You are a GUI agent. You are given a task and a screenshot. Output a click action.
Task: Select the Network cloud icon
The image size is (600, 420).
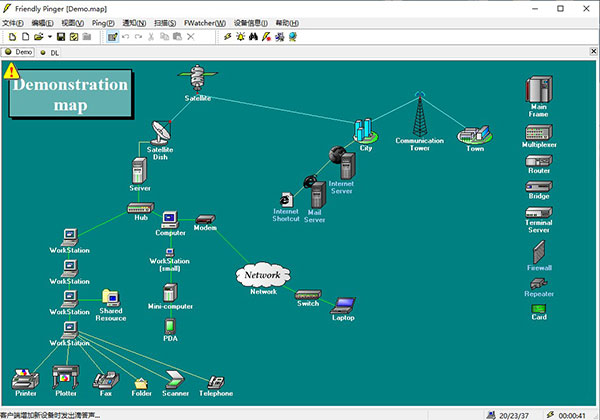pos(263,274)
